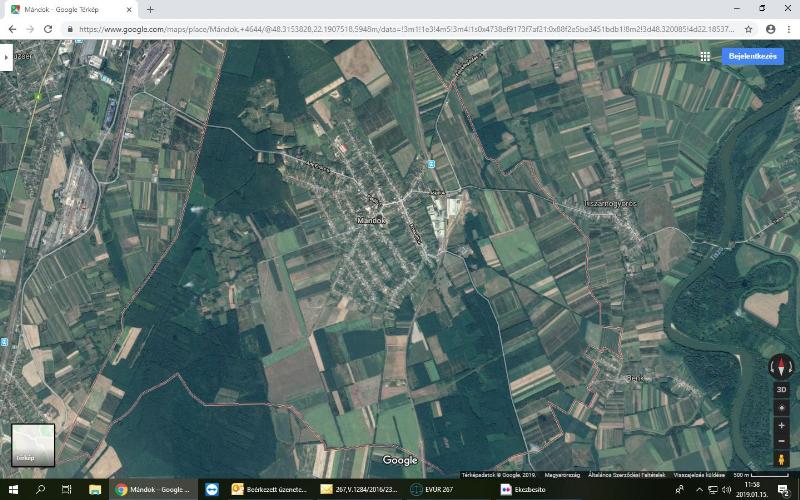Viewport: 800px width, 500px height.
Task: Expand the collapsed side panel arrow
Action: (x=6, y=57)
